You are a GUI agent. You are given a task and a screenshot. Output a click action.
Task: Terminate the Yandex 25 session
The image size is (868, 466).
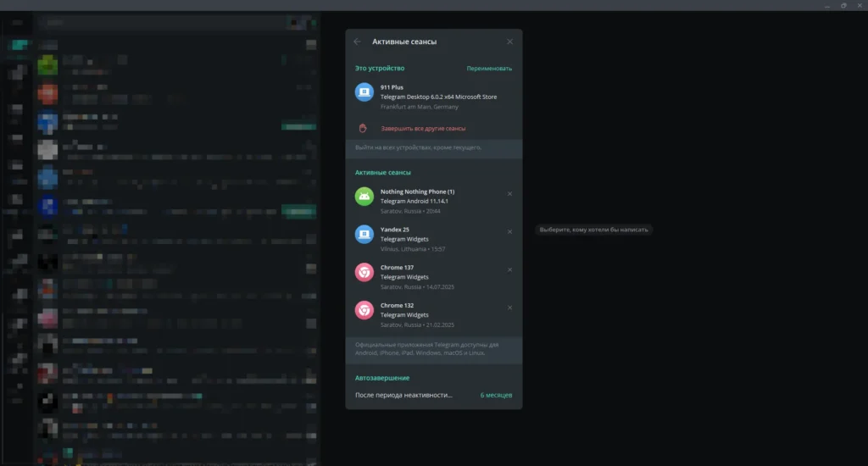coord(509,231)
